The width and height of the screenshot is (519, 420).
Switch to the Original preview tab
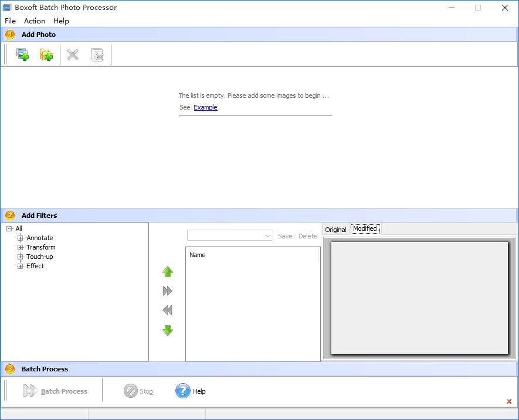(x=335, y=230)
